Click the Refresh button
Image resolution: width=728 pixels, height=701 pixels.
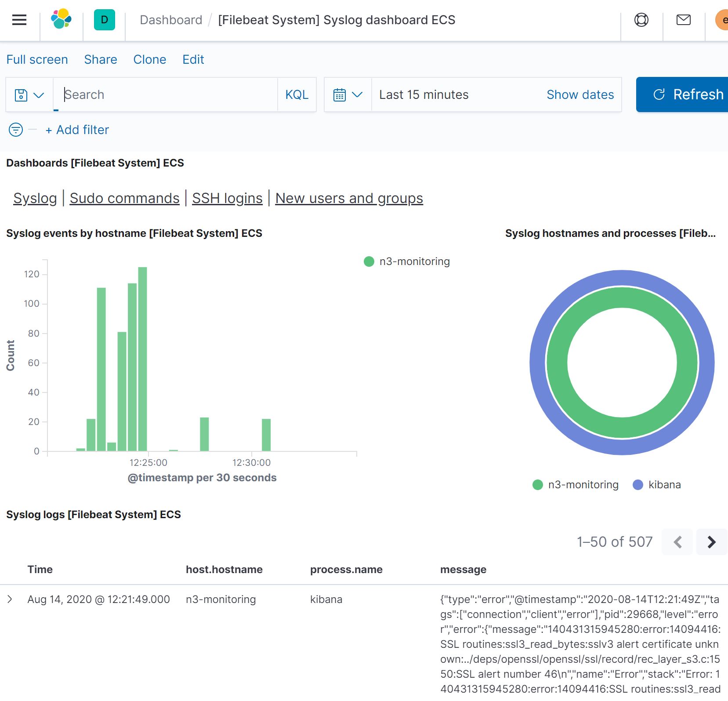[x=682, y=94]
